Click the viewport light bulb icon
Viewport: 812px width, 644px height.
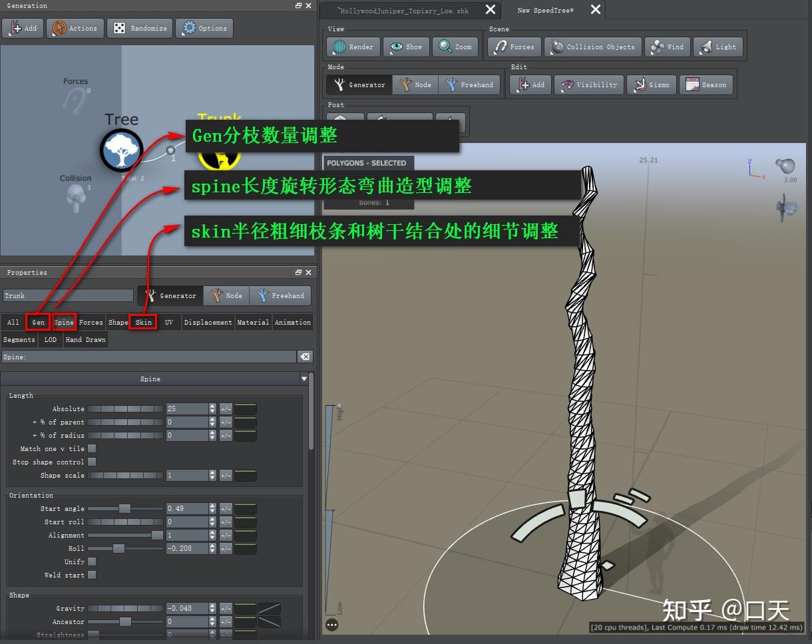pos(785,166)
